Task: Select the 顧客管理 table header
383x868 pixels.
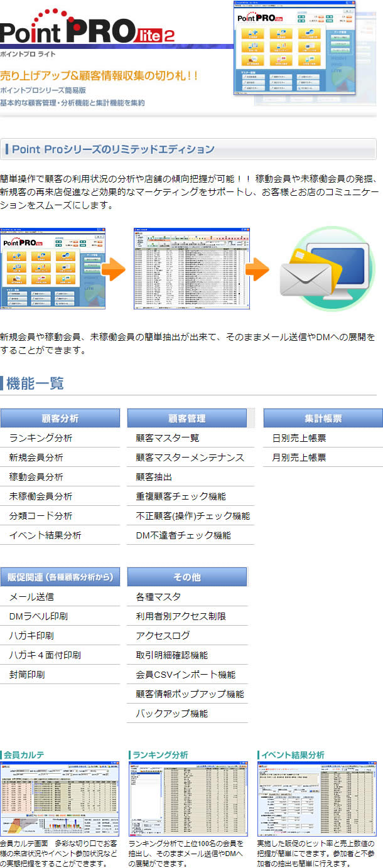Action: 187,418
